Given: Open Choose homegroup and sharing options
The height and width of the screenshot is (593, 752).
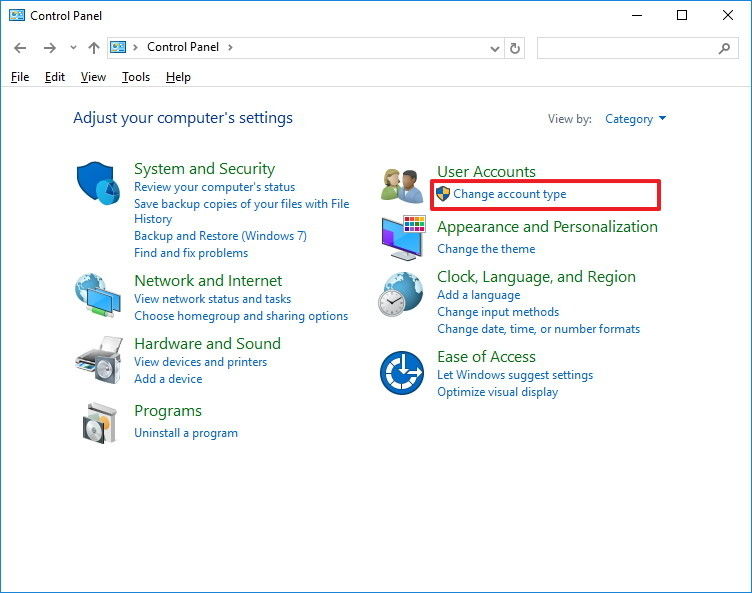Looking at the screenshot, I should [x=241, y=316].
